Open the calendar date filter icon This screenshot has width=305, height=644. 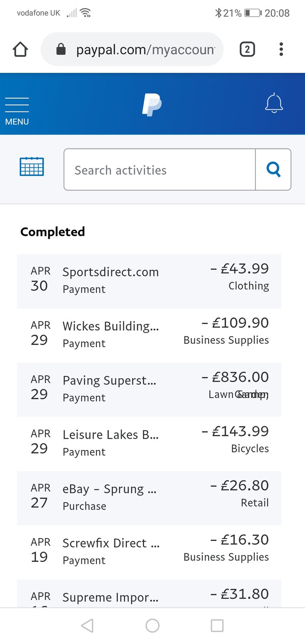32,166
